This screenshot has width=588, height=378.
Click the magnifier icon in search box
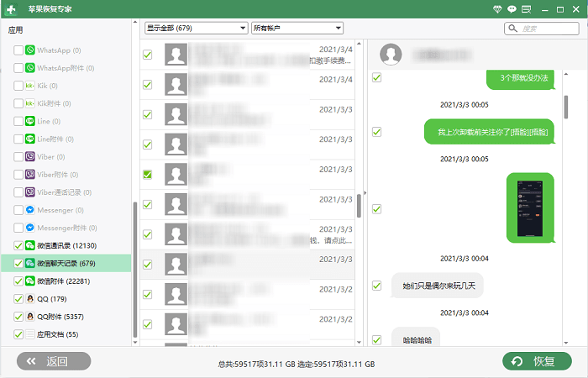pyautogui.click(x=512, y=29)
